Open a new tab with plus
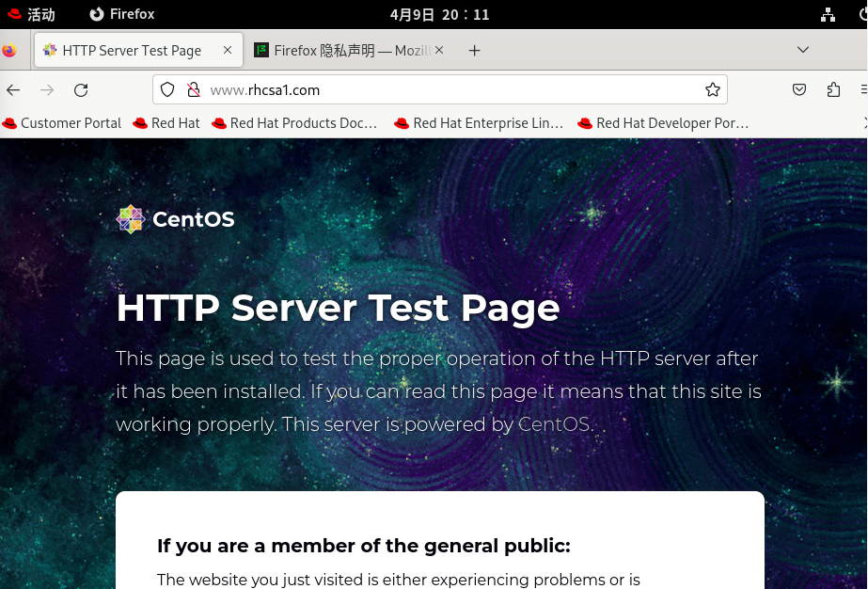The height and width of the screenshot is (589, 868). tap(474, 51)
